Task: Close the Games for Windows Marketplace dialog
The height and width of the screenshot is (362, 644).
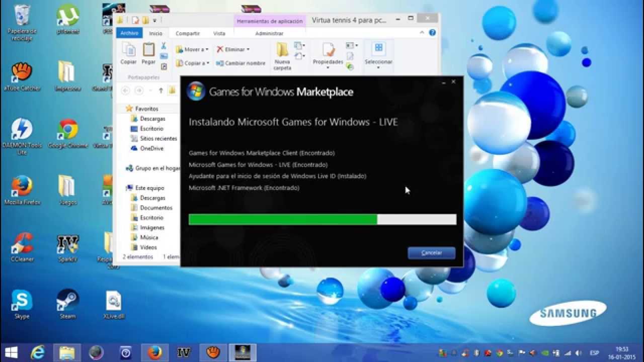Action: [x=454, y=81]
